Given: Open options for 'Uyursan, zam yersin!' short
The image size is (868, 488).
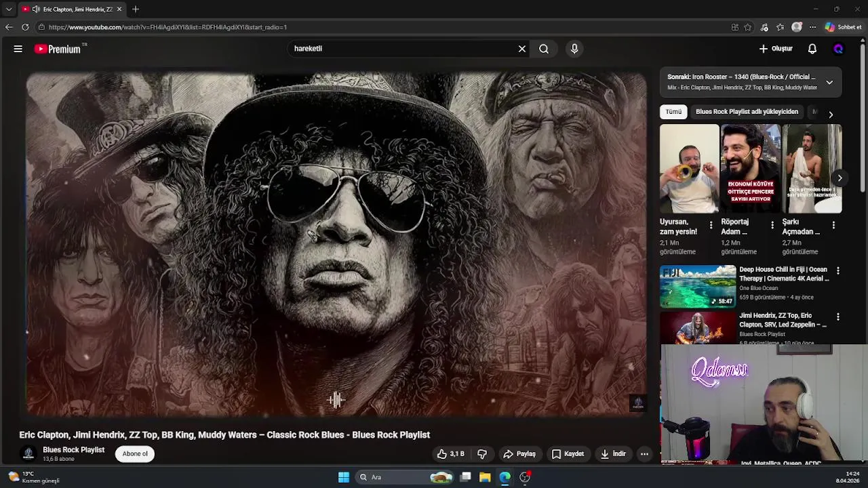Looking at the screenshot, I should click(x=711, y=225).
